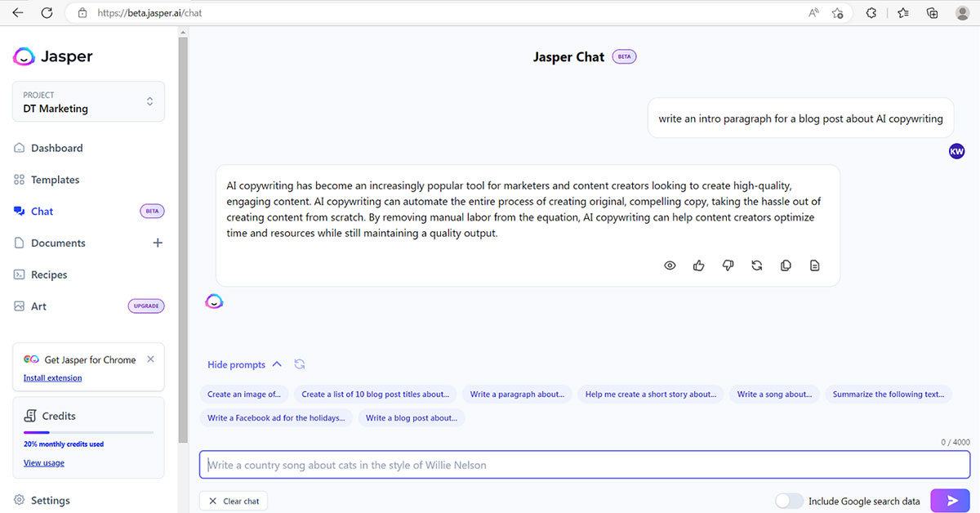Open browser collections icon
980x513 pixels.
(x=933, y=13)
